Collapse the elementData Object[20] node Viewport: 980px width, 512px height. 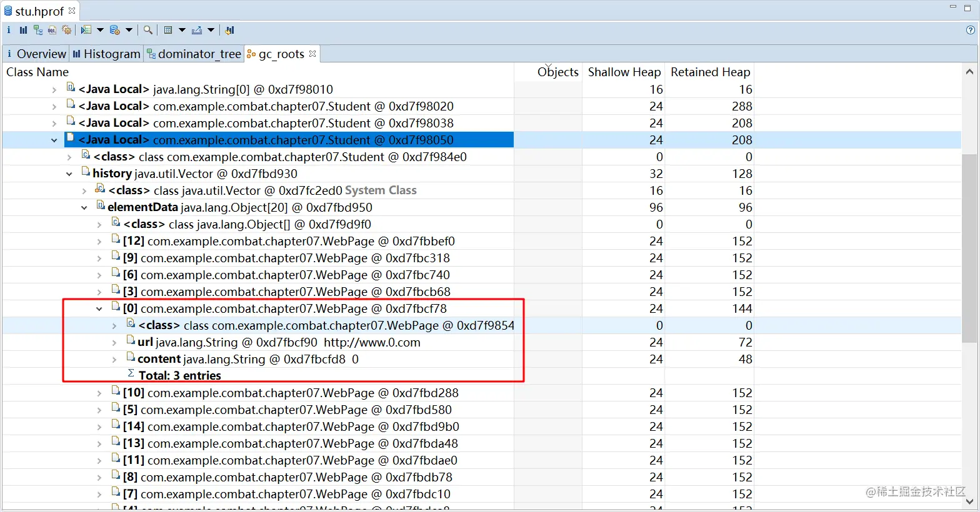pos(84,208)
